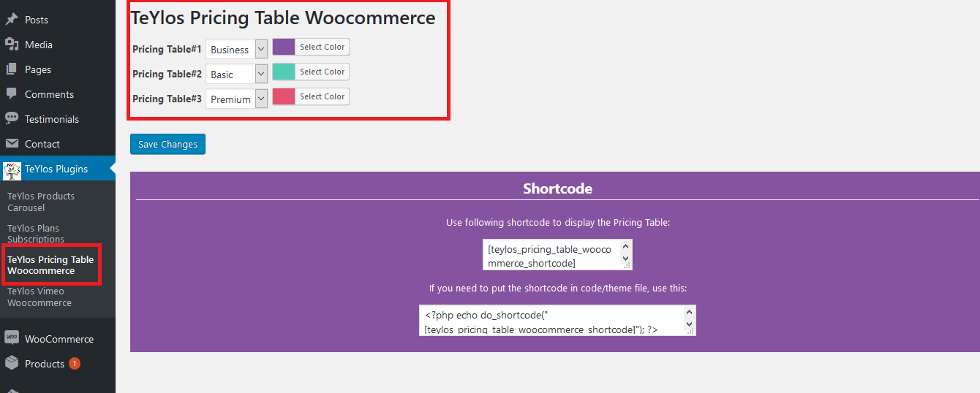Click the PHP do_shortcode text box
980x393 pixels.
[552, 321]
